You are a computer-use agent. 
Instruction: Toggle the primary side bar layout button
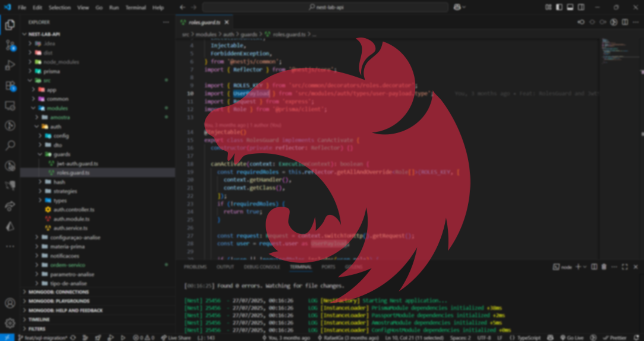point(559,7)
